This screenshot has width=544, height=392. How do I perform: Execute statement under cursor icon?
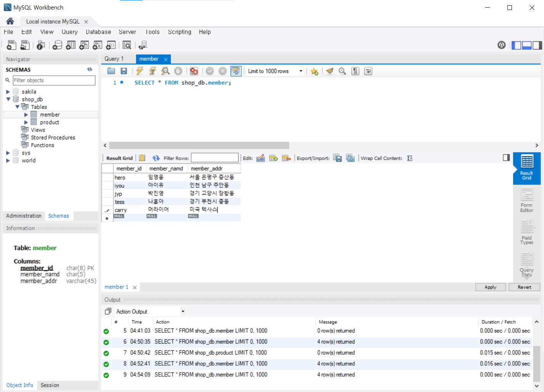point(152,71)
